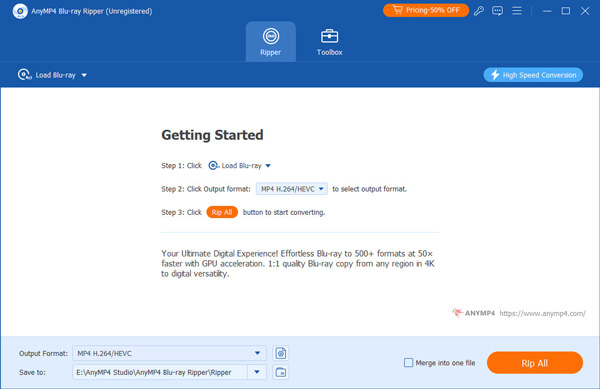Click the AnyMP4 app logo in title bar
The width and height of the screenshot is (600, 389).
pyautogui.click(x=20, y=11)
